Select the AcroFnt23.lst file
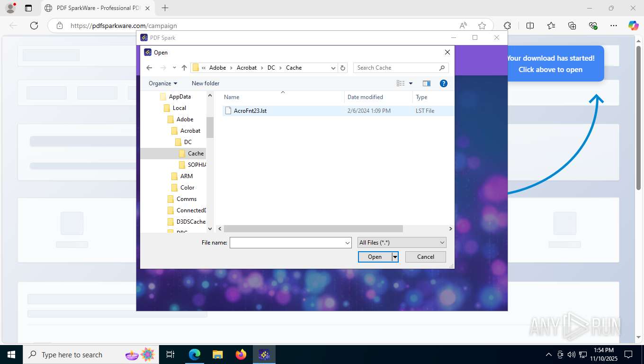Viewport: 644px width, 364px height. [250, 111]
